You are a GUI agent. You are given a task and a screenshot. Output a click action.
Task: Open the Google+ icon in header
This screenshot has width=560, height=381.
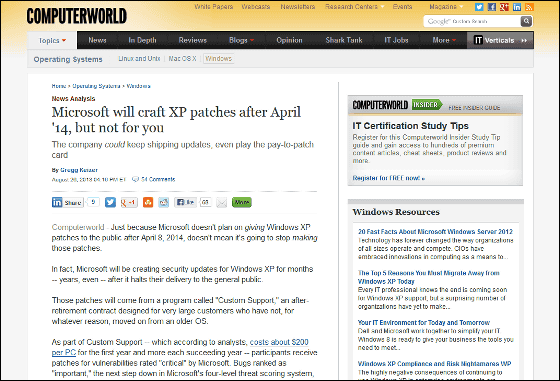click(x=504, y=7)
